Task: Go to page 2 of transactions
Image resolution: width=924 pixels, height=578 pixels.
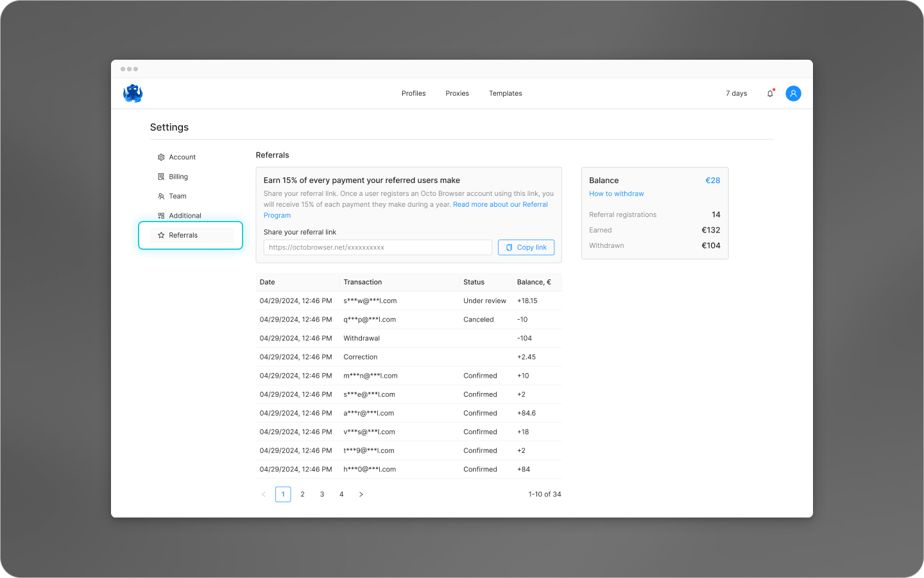Action: pyautogui.click(x=302, y=494)
